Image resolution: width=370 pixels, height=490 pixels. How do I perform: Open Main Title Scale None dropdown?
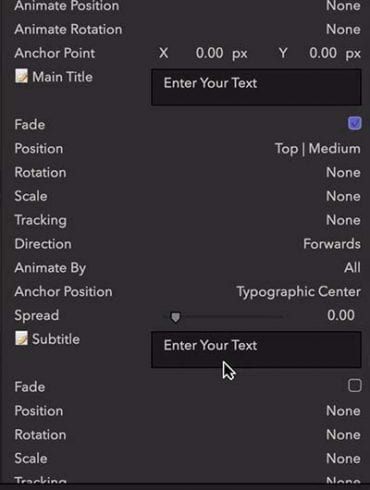coord(343,196)
